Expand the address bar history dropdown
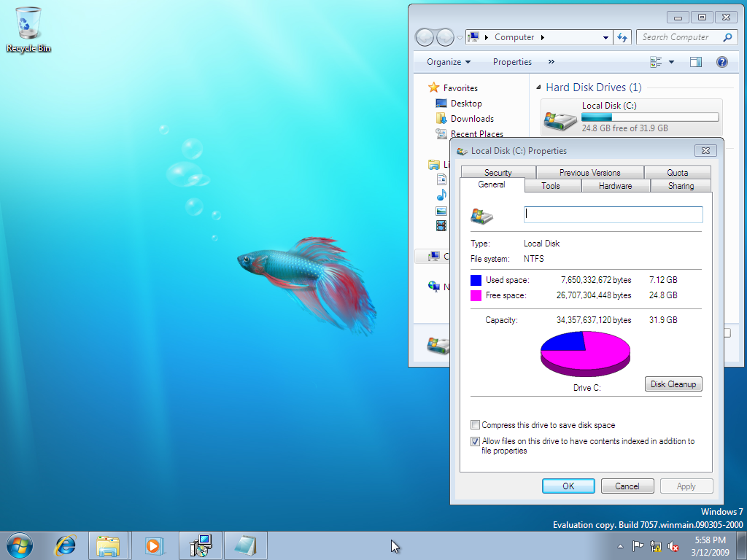 pyautogui.click(x=605, y=38)
